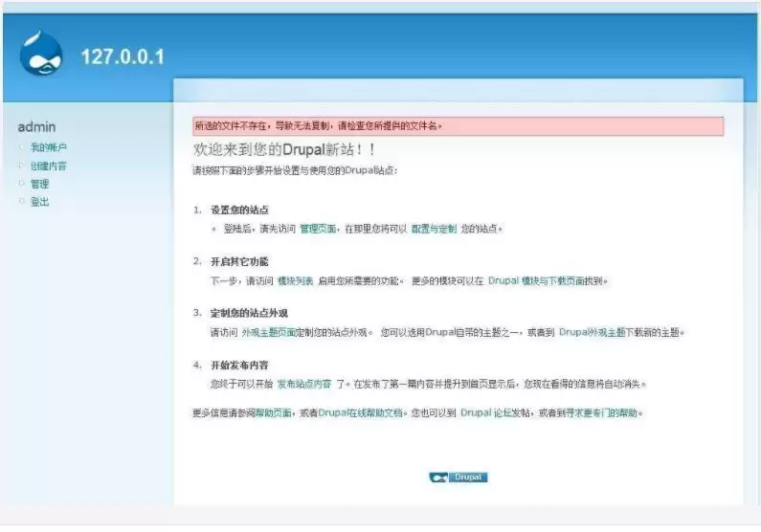Open the 外观主题页面 link
761x532 pixels.
pos(268,332)
